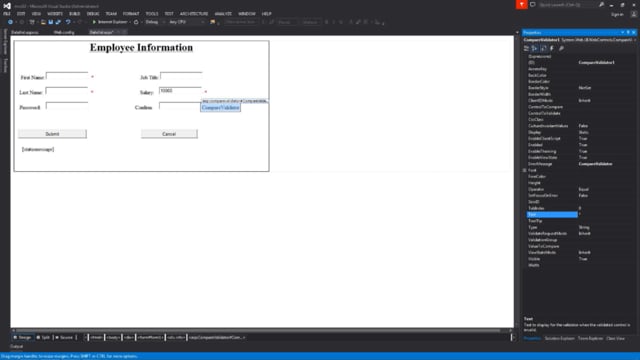The image size is (640, 360).
Task: Switch to the Web.config document tab
Action: [64, 32]
